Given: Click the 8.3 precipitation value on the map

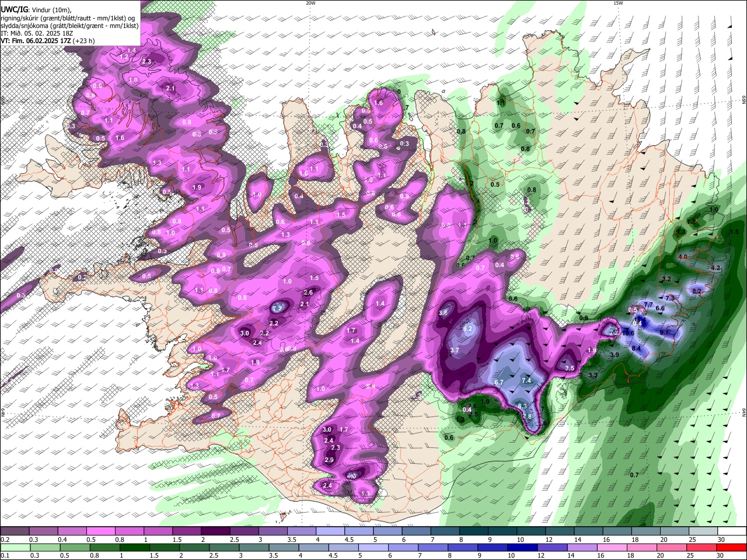Looking at the screenshot, I should click(522, 406).
